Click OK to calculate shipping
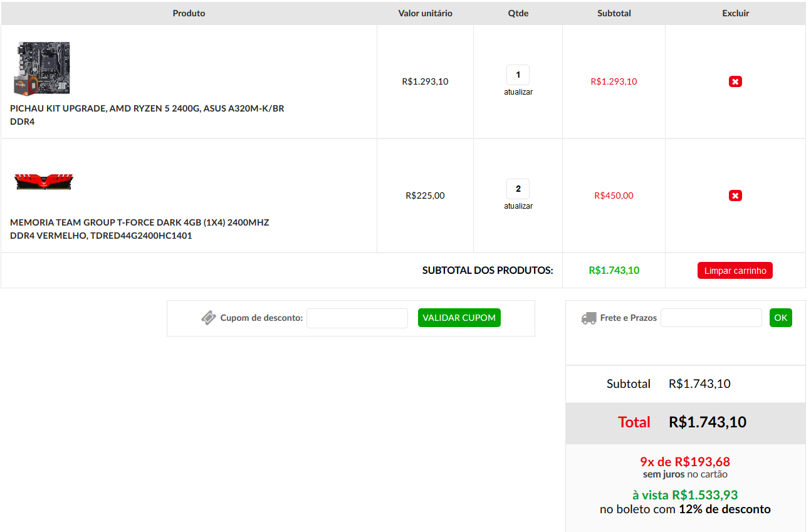811x532 pixels. (781, 318)
